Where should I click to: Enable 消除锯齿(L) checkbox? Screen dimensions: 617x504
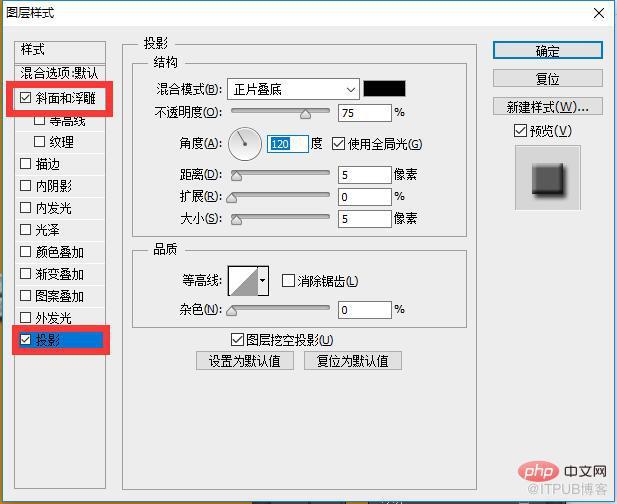288,281
